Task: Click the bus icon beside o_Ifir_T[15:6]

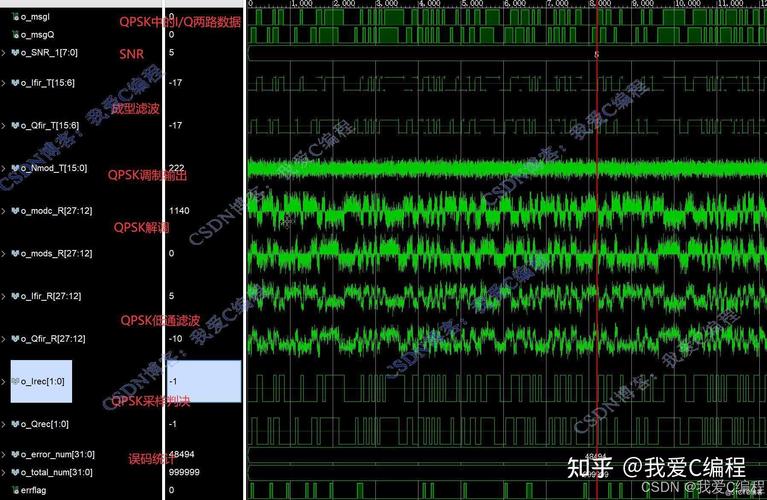Action: [16, 83]
